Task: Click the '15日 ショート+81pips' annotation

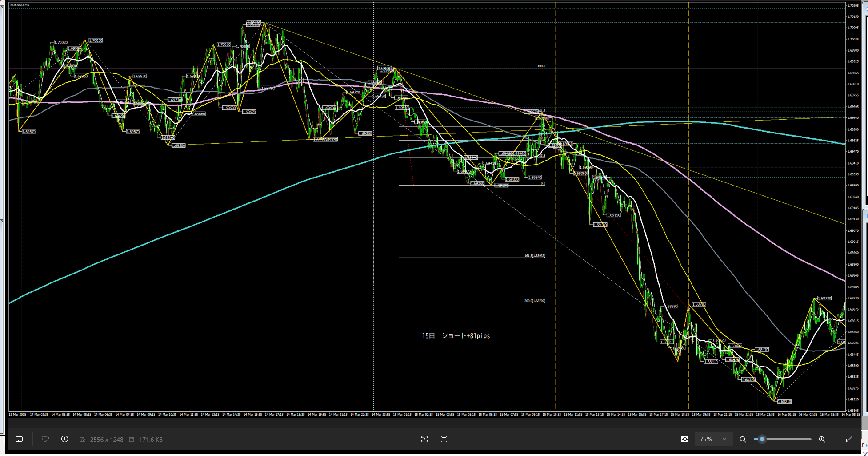Action: (456, 336)
